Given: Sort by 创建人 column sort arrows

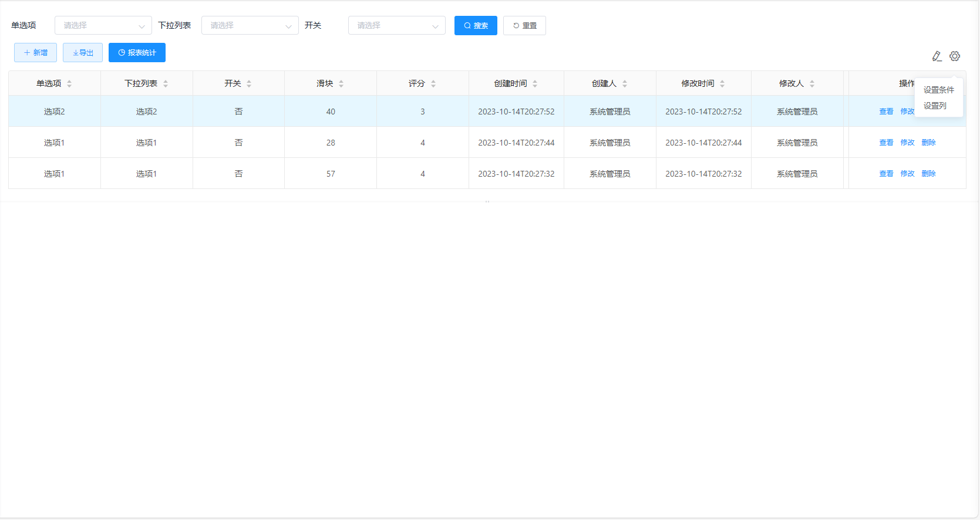Looking at the screenshot, I should coord(625,84).
